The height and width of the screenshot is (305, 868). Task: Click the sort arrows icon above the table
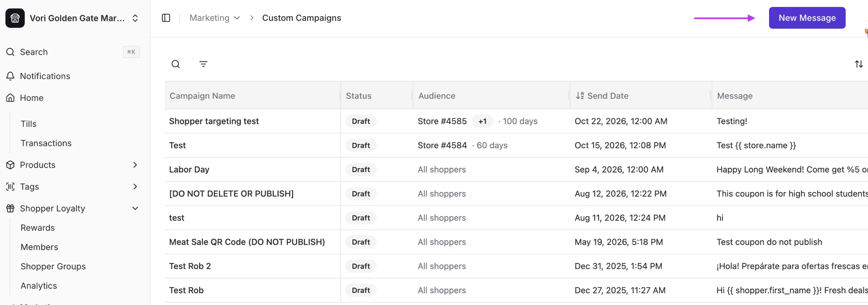click(859, 64)
